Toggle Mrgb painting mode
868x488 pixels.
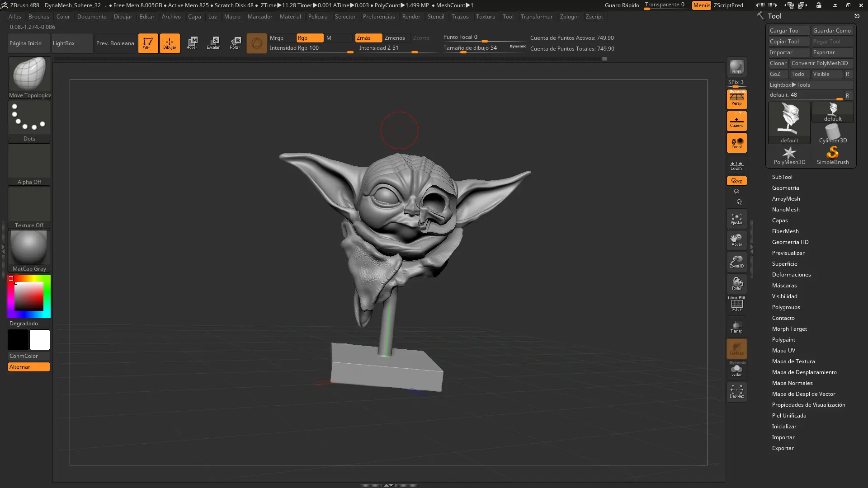[x=282, y=38]
